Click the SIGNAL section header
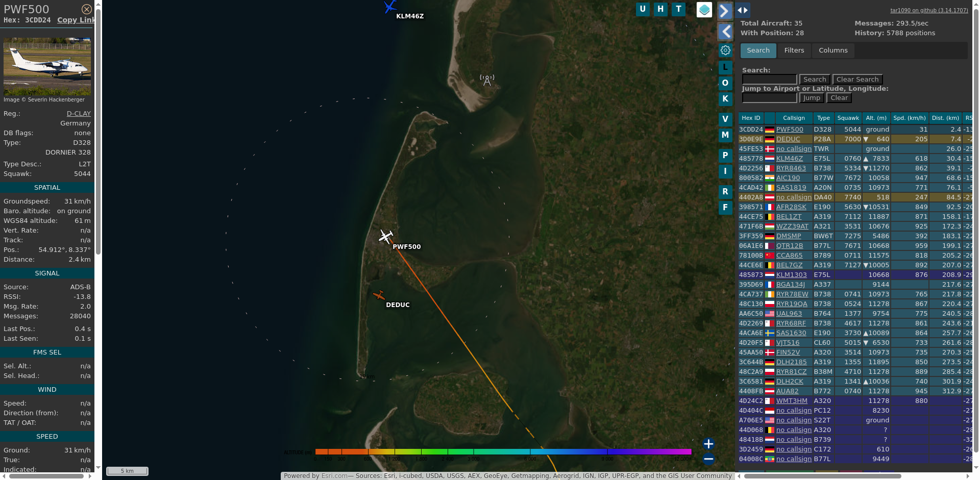 pos(47,273)
